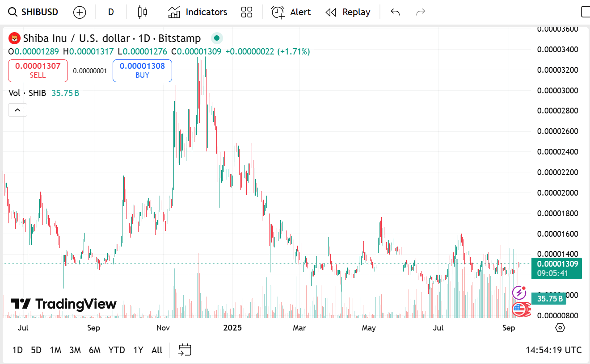This screenshot has height=364, width=590.
Task: Switch the range to All
Action: pos(157,350)
